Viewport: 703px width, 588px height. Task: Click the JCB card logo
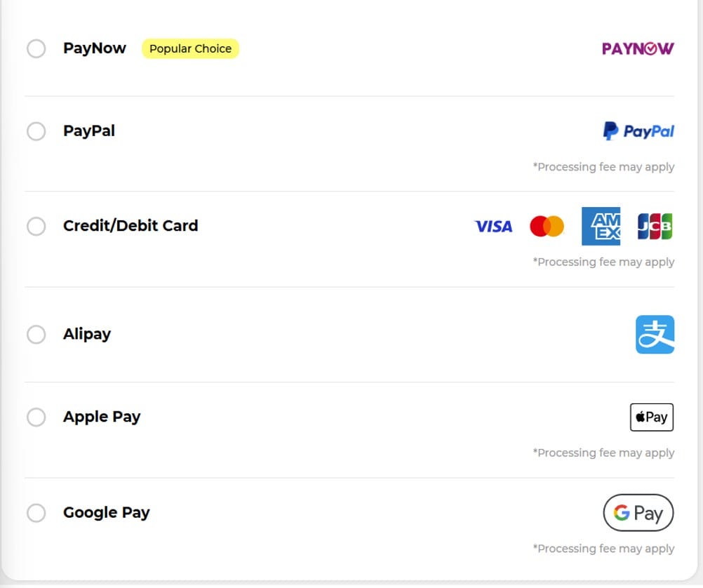655,227
